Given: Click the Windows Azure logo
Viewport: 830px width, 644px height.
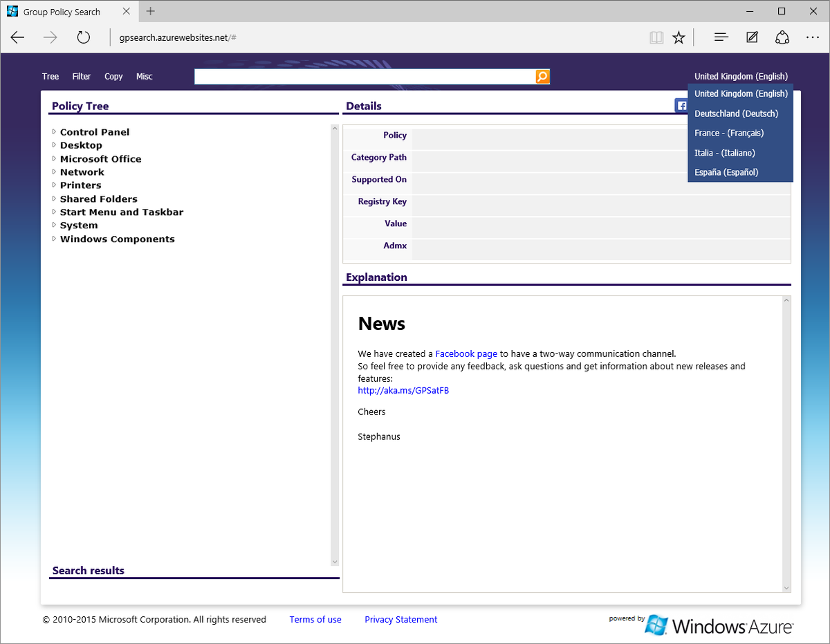Looking at the screenshot, I should coord(719,625).
